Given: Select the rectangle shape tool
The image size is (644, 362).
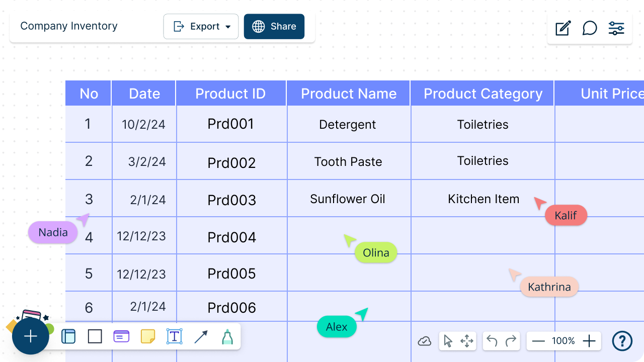Looking at the screenshot, I should point(95,336).
